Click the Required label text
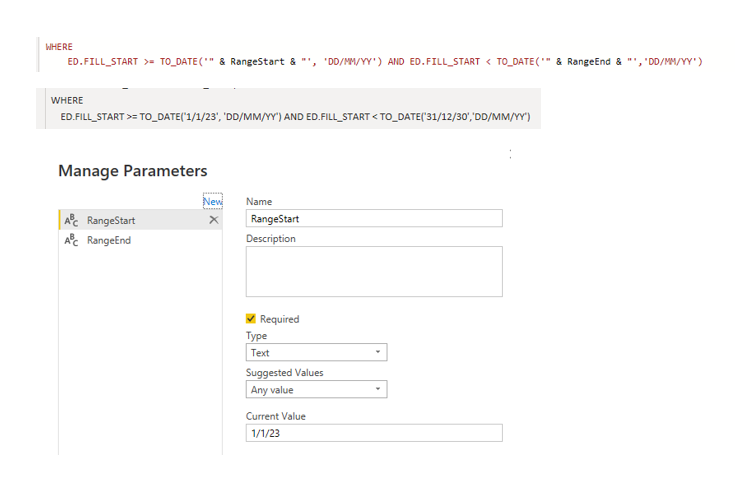Viewport: 735px width, 500px height. coord(279,319)
